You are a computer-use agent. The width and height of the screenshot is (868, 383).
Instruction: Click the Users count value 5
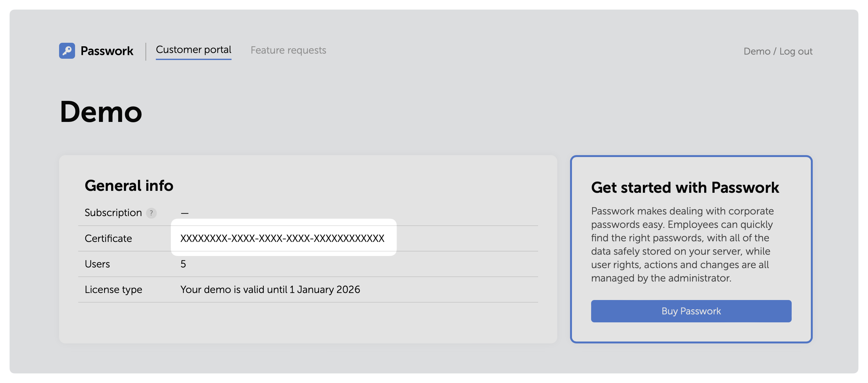click(x=183, y=264)
